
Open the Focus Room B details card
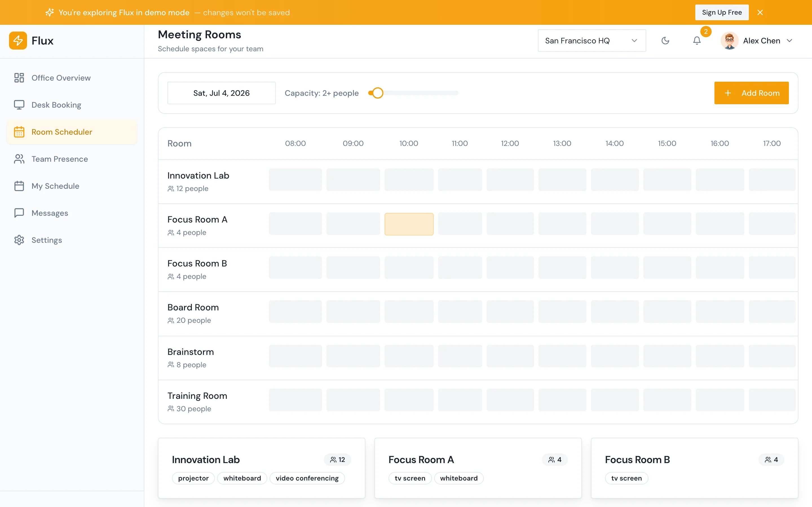(x=694, y=468)
